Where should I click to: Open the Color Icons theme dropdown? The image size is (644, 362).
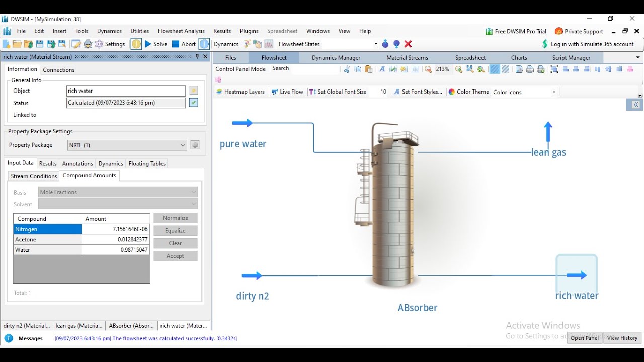click(525, 92)
